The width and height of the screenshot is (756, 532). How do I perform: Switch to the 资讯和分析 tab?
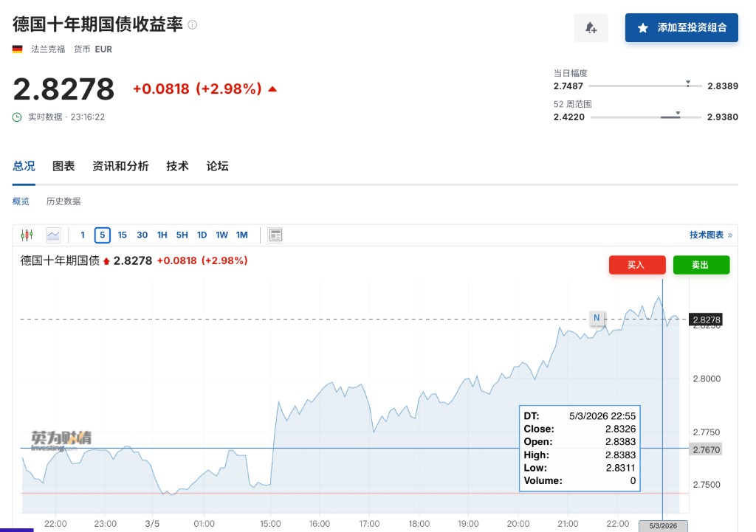click(x=120, y=166)
